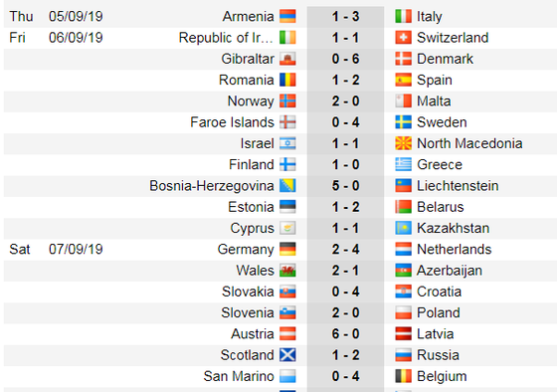
Task: Select the Liechtenstein team link
Action: click(458, 186)
